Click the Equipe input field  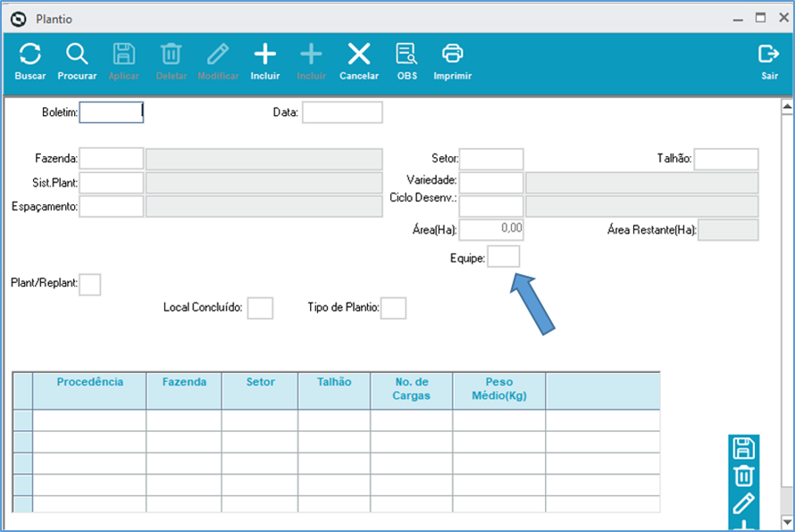coord(504,256)
